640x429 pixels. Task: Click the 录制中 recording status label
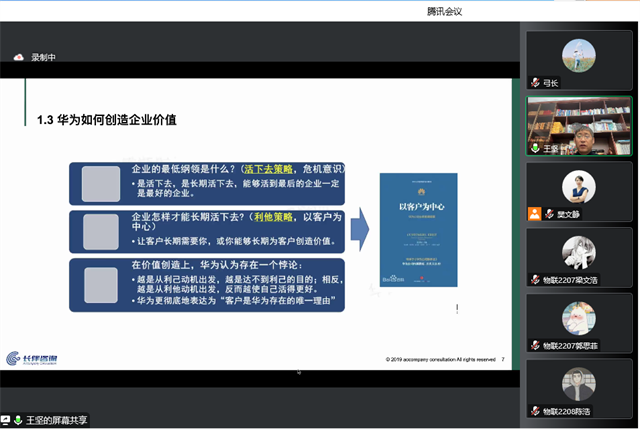(43, 58)
